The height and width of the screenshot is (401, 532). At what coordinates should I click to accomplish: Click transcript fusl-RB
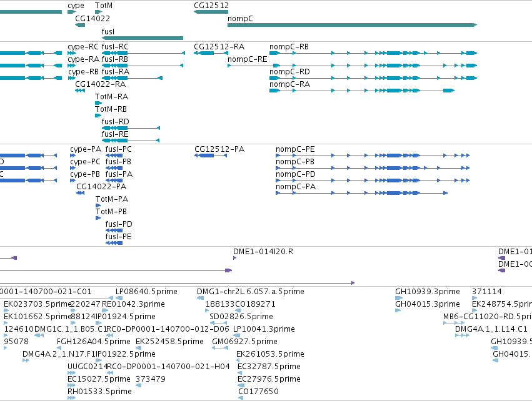142,66
